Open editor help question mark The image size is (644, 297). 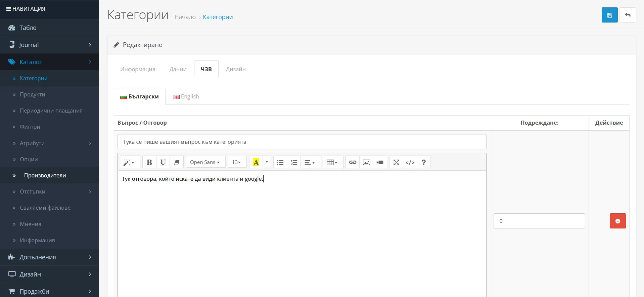(x=424, y=162)
